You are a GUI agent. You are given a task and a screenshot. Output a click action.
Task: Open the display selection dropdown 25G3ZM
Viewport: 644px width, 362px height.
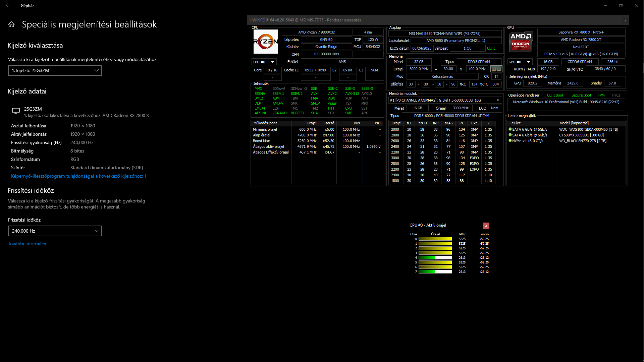[55, 70]
